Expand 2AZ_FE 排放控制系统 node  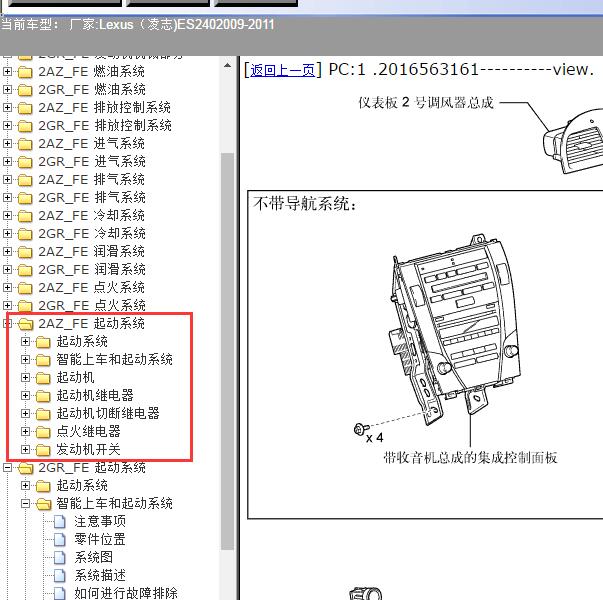7,108
